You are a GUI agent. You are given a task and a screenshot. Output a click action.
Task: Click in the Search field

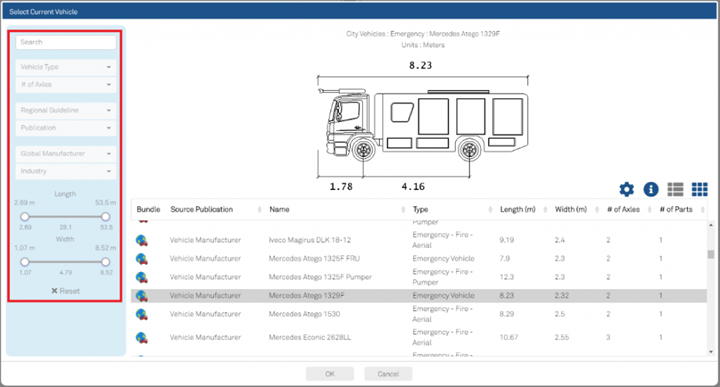[66, 42]
